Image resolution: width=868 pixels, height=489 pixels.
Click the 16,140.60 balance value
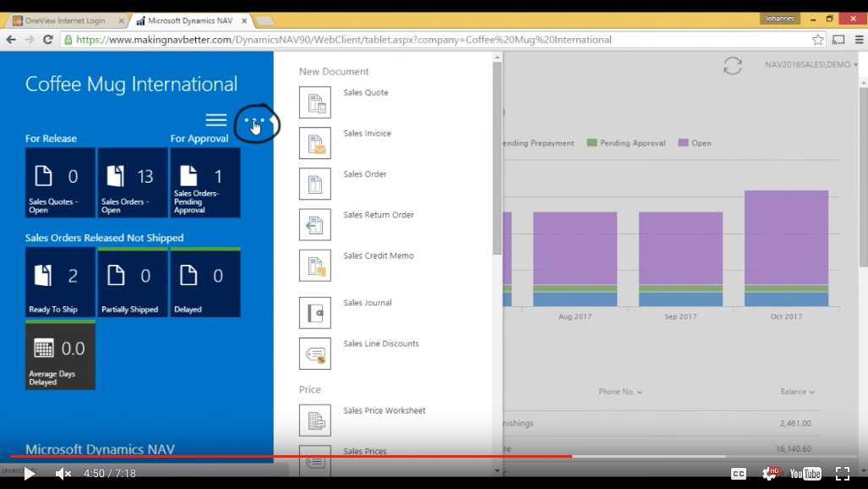pos(794,448)
